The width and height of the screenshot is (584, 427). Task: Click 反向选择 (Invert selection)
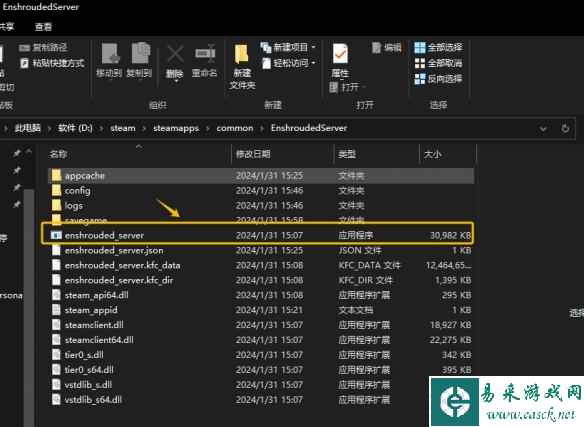point(438,79)
